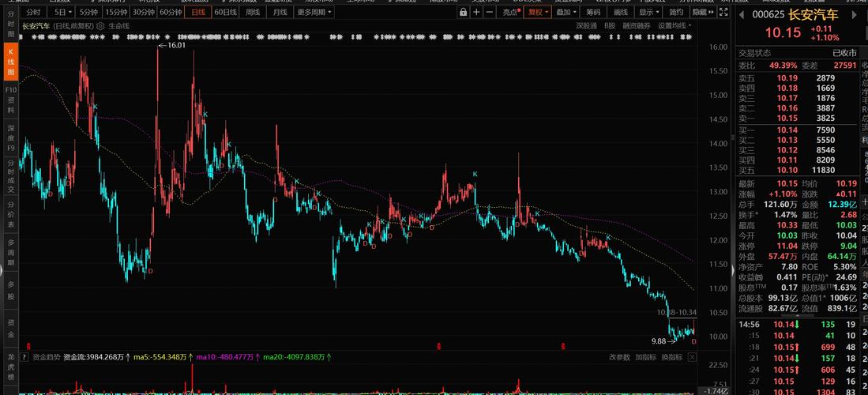Image resolution: width=868 pixels, height=395 pixels.
Task: Open the 叠加 overlay dropdown
Action: 567,12
